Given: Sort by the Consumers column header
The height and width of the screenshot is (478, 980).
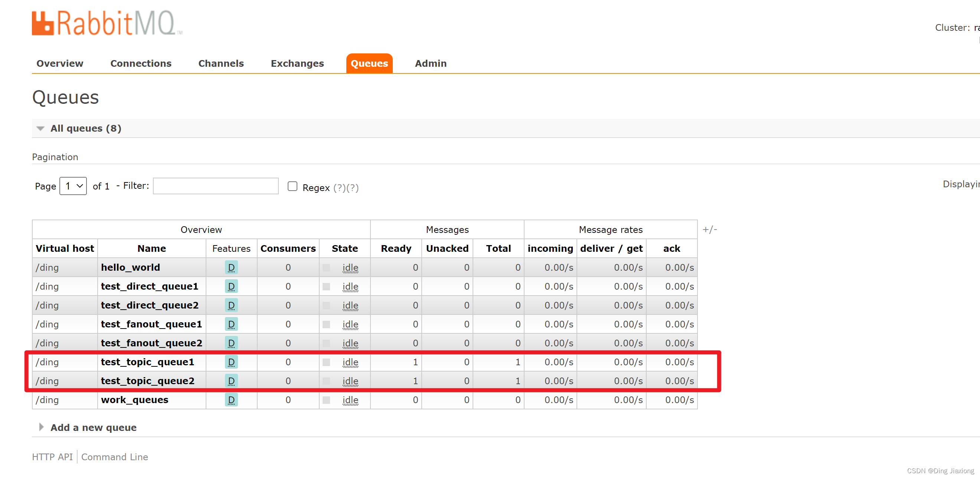Looking at the screenshot, I should 288,249.
